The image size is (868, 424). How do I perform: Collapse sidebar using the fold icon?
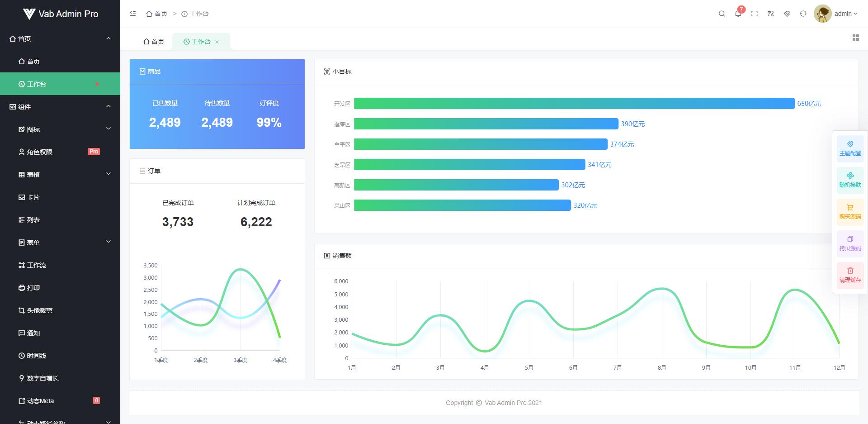click(x=133, y=14)
